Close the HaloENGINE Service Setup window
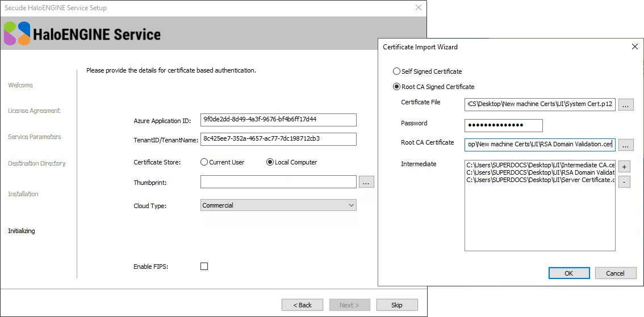The height and width of the screenshot is (317, 644). 419,8
